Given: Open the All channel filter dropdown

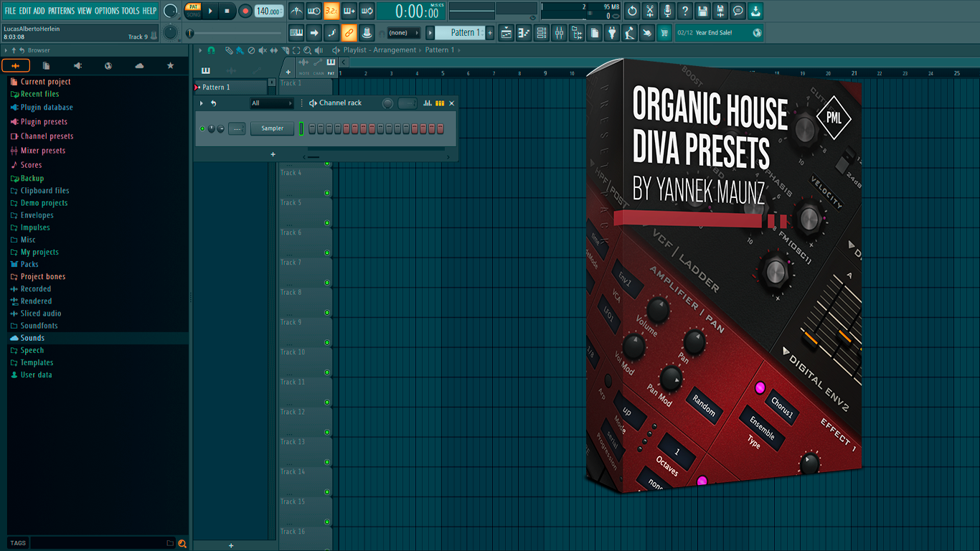Looking at the screenshot, I should tap(272, 103).
